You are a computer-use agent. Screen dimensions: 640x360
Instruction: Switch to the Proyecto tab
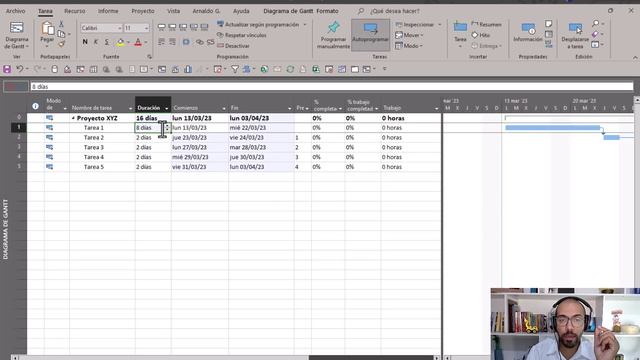(143, 11)
